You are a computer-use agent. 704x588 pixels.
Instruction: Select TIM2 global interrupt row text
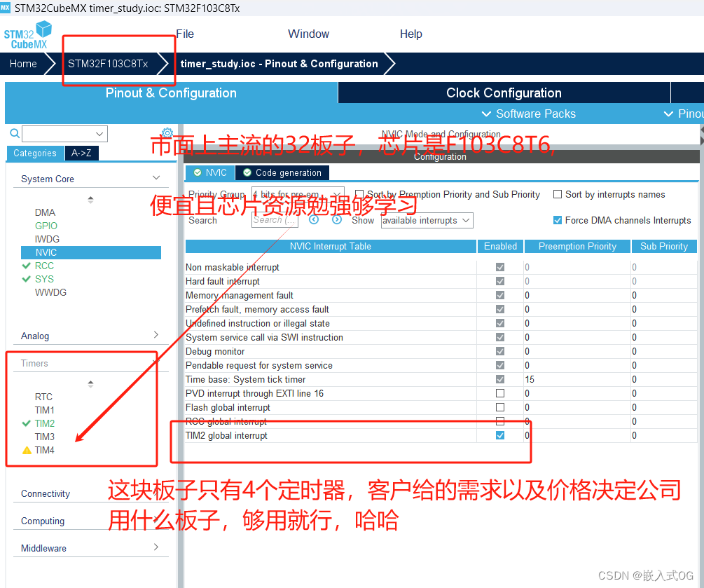[226, 435]
